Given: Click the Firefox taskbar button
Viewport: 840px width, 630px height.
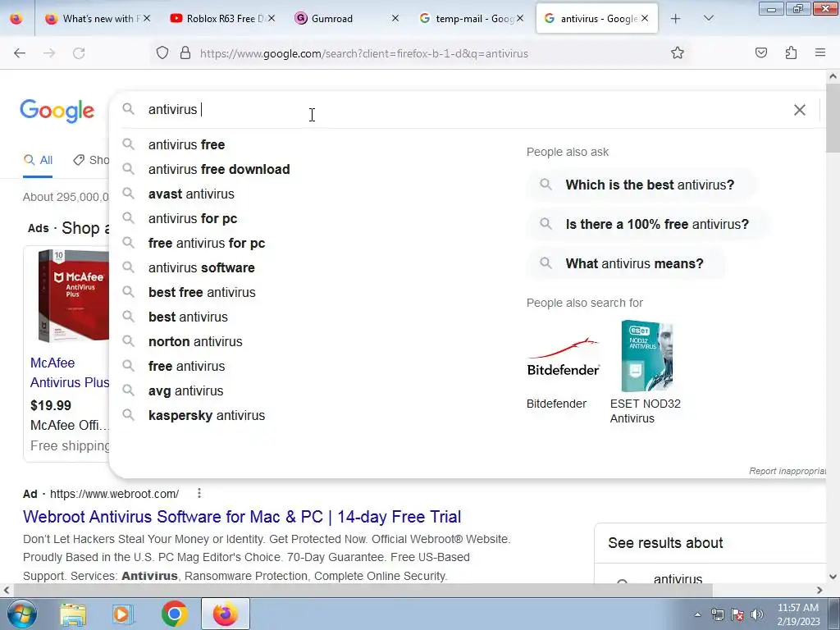Looking at the screenshot, I should click(x=226, y=614).
